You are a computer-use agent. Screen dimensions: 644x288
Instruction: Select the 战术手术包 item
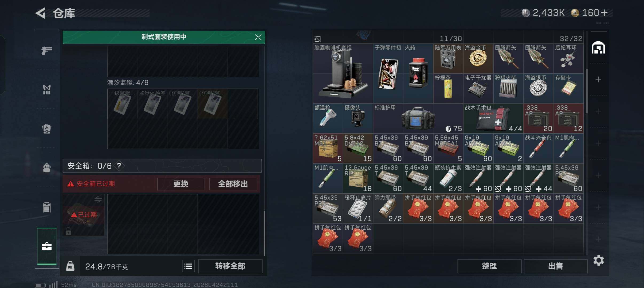pyautogui.click(x=493, y=118)
